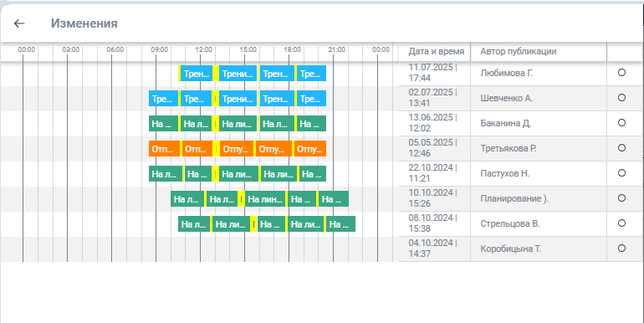Viewport: 644px width, 323px height.
Task: Select the 'На лин...' block in Планирование ). row
Action: pyautogui.click(x=265, y=199)
